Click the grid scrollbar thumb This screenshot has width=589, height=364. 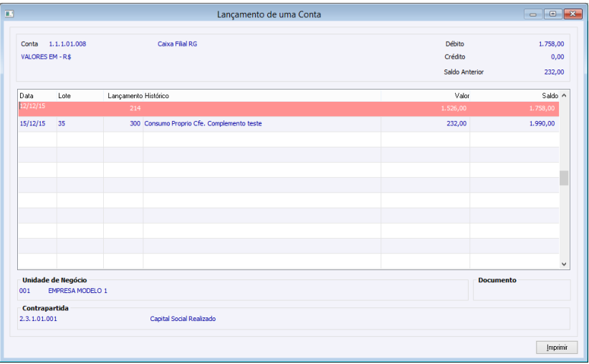click(564, 178)
